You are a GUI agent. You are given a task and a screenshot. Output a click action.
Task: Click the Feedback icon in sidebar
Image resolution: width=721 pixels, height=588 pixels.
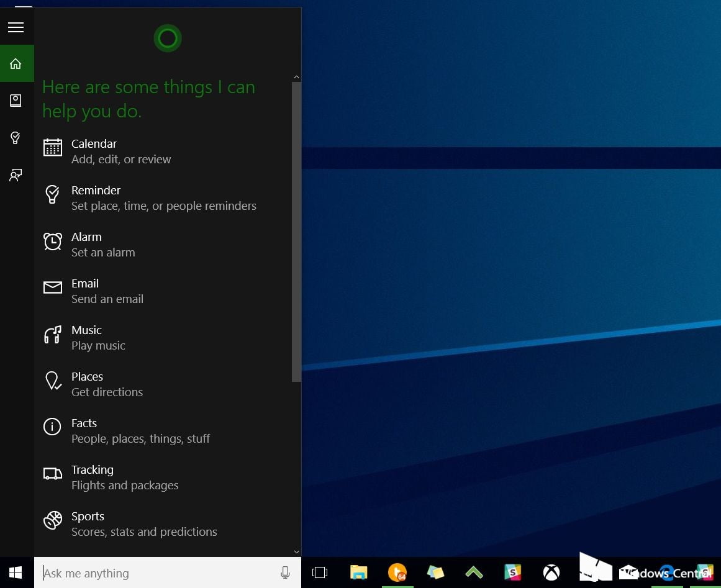click(16, 175)
